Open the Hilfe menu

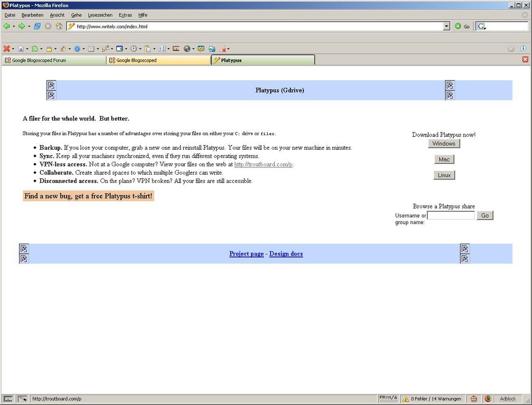pyautogui.click(x=143, y=15)
